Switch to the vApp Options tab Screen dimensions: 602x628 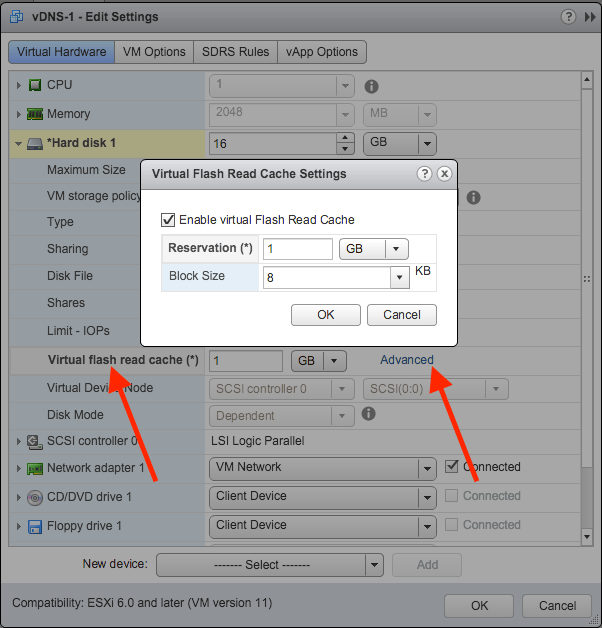[x=322, y=52]
